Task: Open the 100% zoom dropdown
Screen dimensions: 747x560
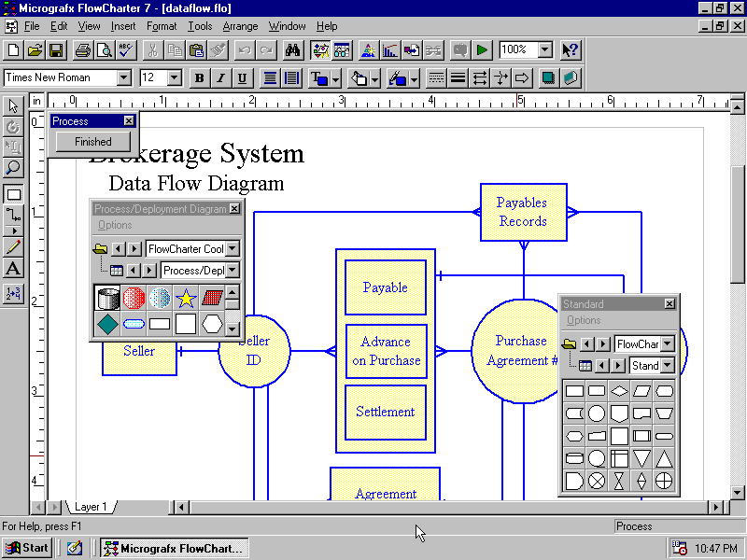Action: (545, 49)
